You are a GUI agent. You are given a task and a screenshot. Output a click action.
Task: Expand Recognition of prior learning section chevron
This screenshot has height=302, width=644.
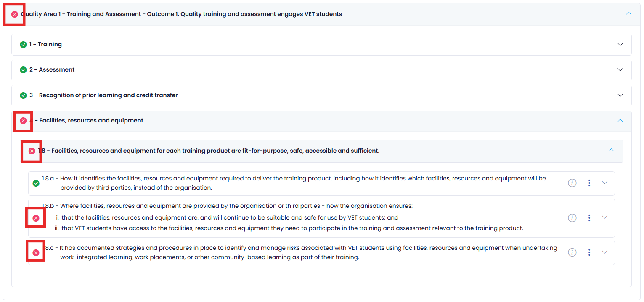point(620,95)
